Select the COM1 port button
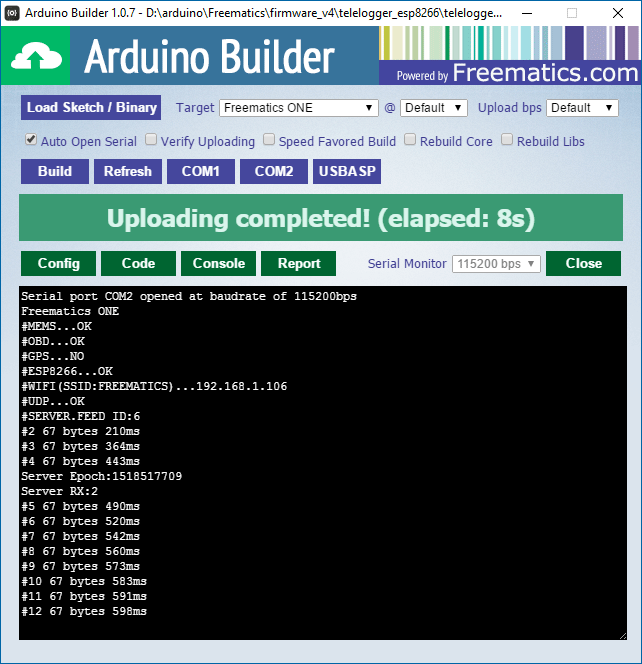The width and height of the screenshot is (642, 664). click(201, 172)
